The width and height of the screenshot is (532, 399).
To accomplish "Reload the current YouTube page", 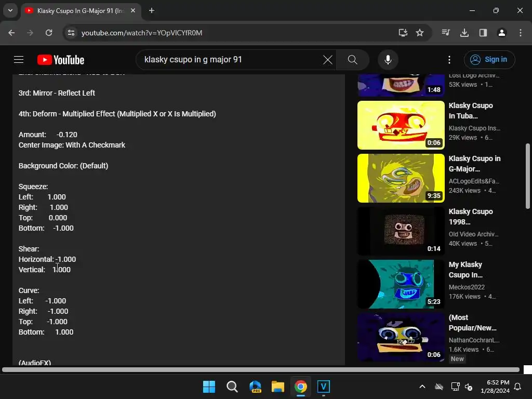I will pyautogui.click(x=49, y=33).
